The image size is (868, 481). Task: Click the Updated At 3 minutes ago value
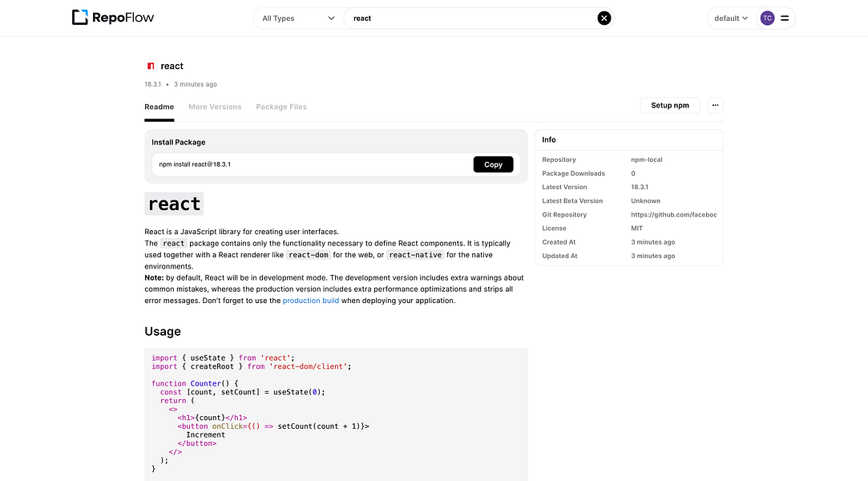pyautogui.click(x=652, y=256)
